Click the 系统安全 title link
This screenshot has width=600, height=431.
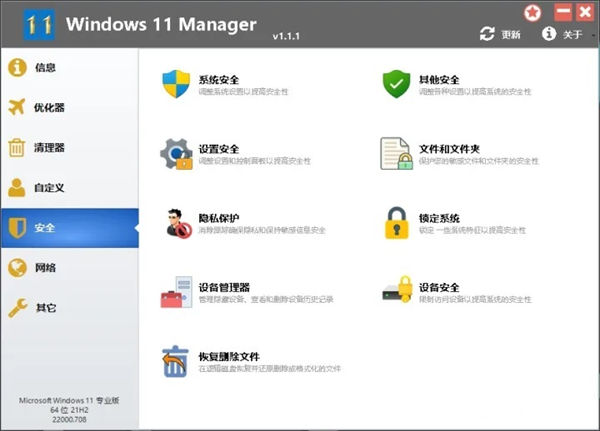coord(219,79)
